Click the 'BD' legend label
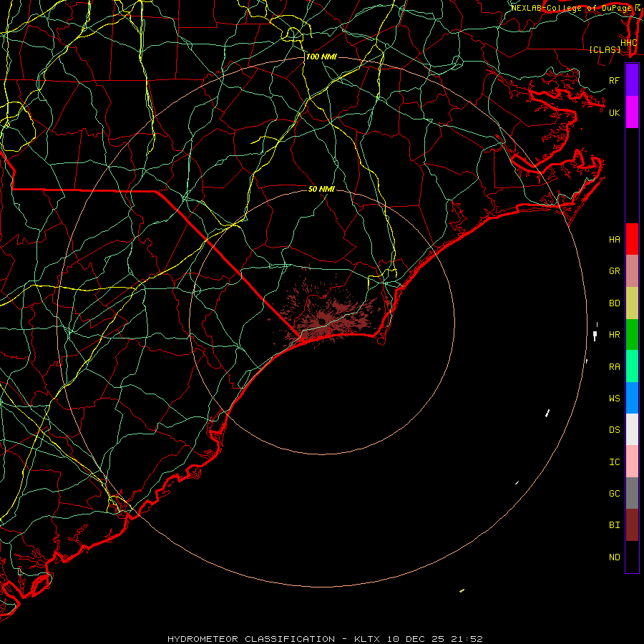 [x=615, y=303]
